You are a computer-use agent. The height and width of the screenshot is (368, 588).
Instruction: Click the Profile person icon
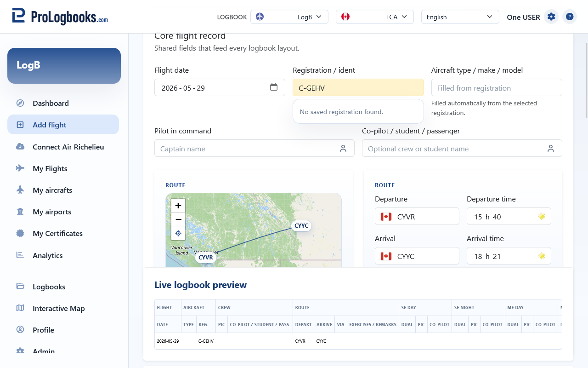20,330
